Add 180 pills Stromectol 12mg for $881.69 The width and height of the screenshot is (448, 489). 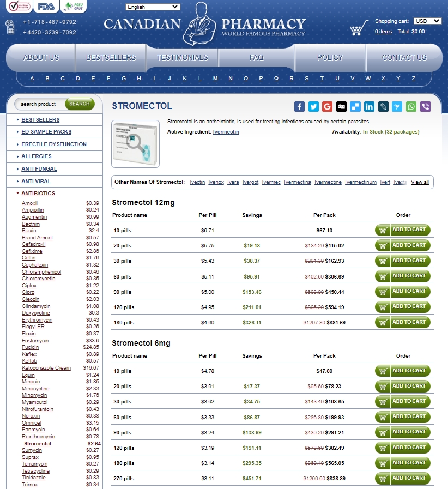[402, 322]
